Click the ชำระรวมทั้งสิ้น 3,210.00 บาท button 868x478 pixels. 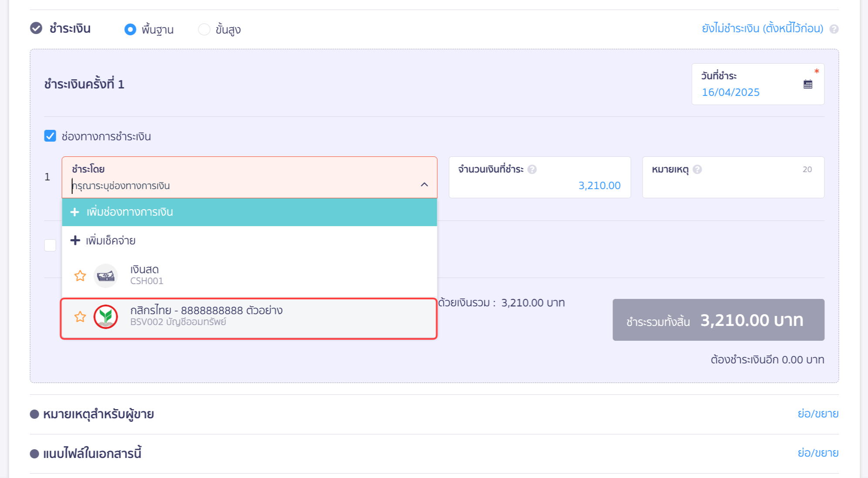click(x=718, y=320)
